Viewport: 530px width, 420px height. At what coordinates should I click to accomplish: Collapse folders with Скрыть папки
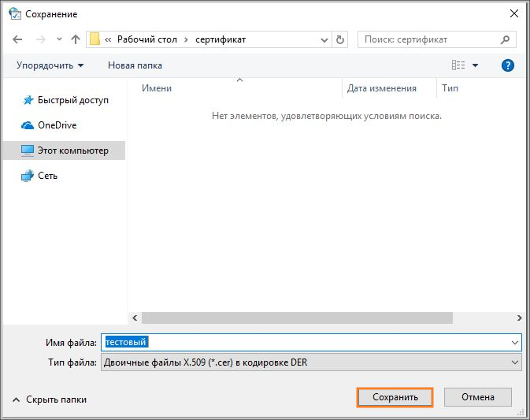click(49, 400)
